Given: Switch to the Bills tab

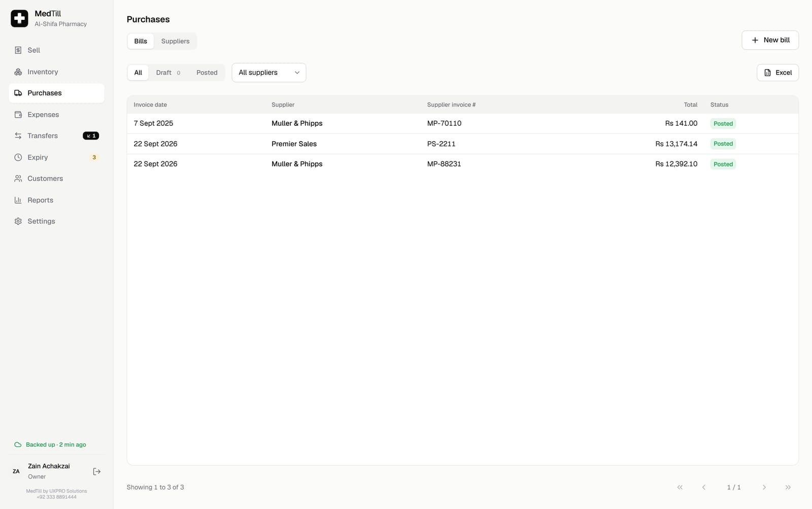Looking at the screenshot, I should click(141, 41).
